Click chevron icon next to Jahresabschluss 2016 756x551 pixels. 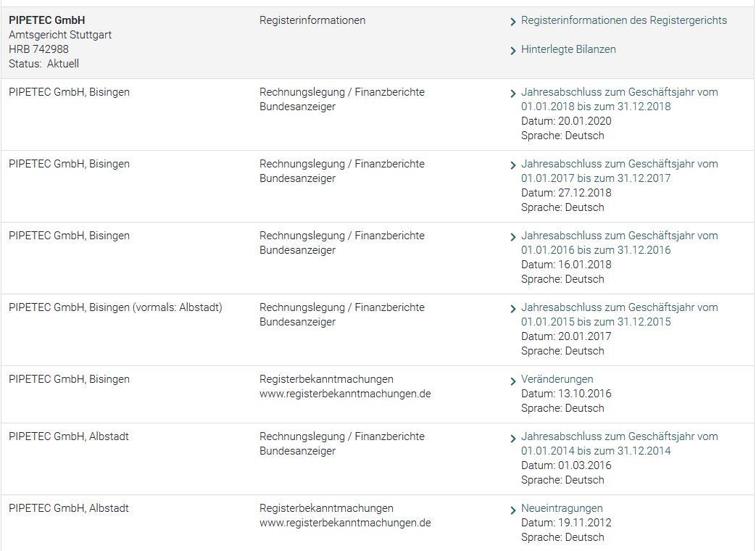(513, 237)
